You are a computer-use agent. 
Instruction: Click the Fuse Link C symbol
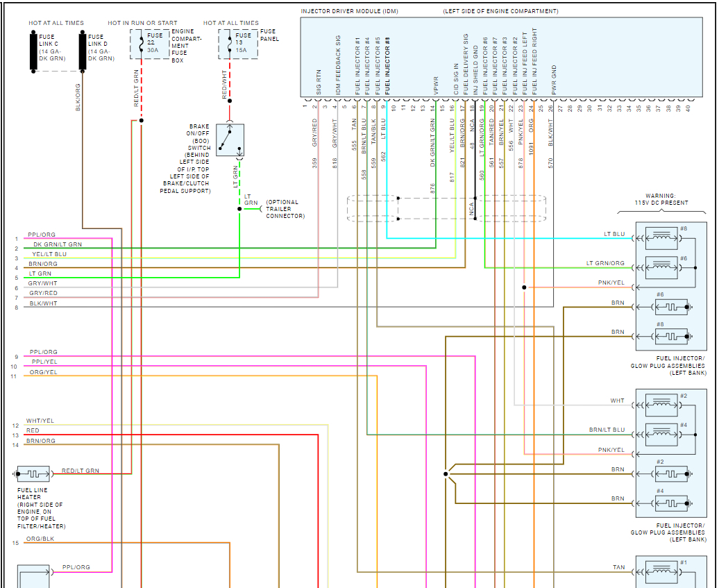point(33,51)
